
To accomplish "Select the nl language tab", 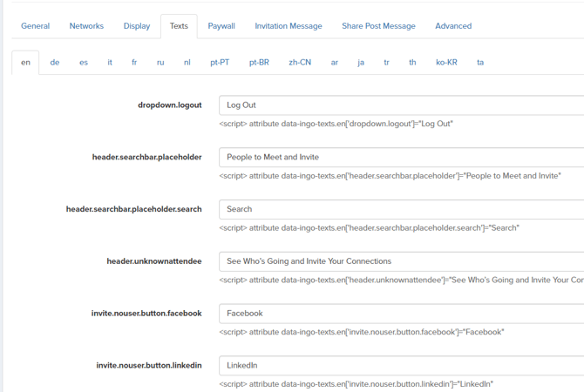I will click(187, 63).
